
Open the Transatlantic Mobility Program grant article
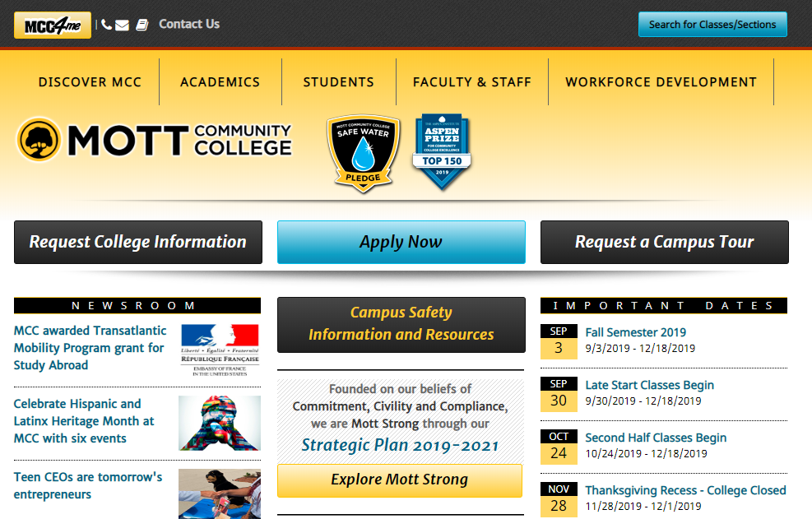[x=90, y=348]
